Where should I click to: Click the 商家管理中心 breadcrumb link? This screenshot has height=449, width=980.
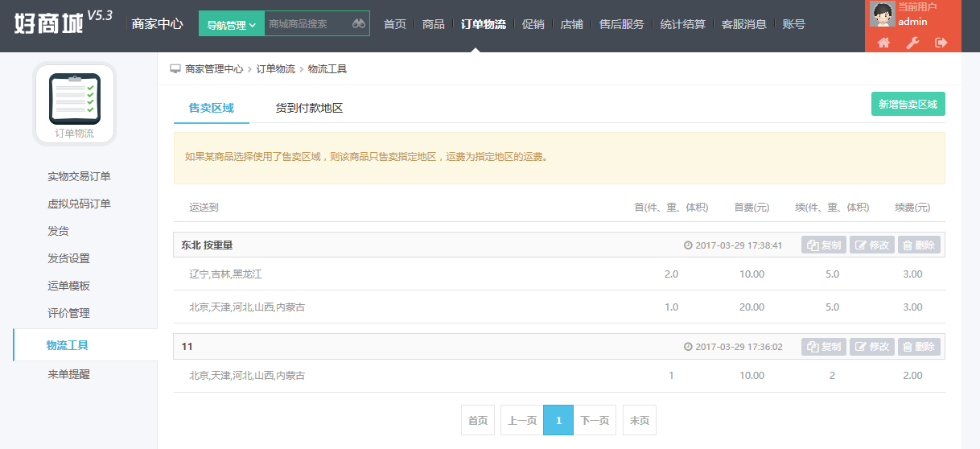(214, 69)
